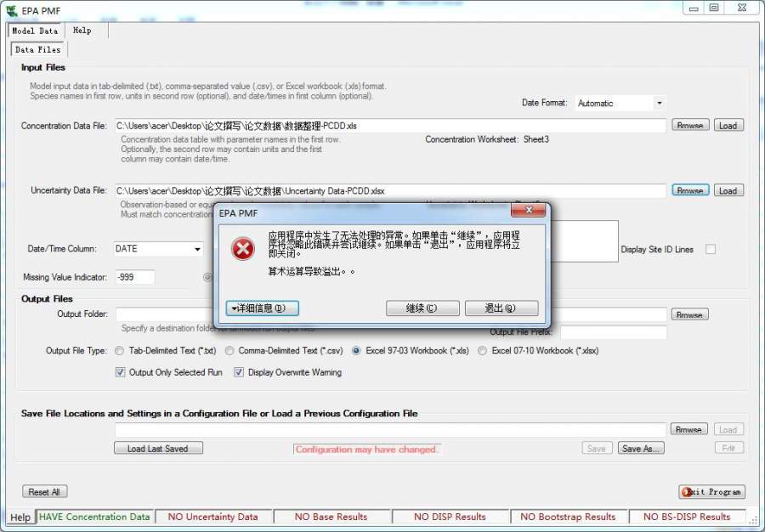765x532 pixels.
Task: Select the Data Files sub-tab
Action: pyautogui.click(x=38, y=49)
